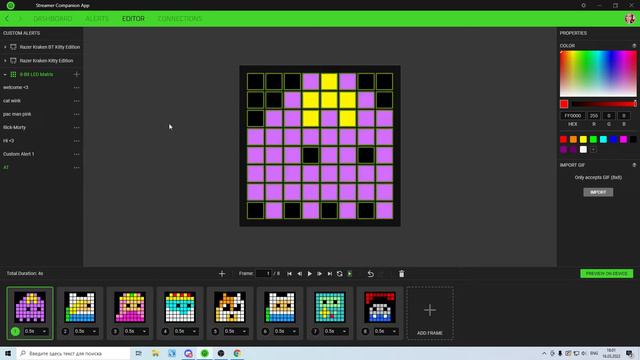The width and height of the screenshot is (640, 360).
Task: Select frame 6 thumbnail
Action: (x=280, y=307)
